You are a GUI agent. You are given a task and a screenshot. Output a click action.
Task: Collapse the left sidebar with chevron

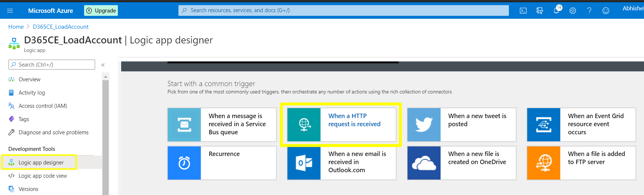click(103, 65)
